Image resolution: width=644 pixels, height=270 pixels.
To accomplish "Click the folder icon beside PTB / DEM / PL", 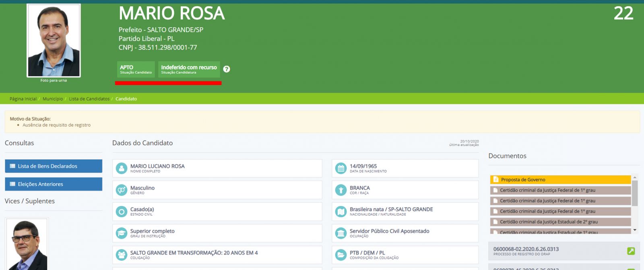I will [x=341, y=255].
